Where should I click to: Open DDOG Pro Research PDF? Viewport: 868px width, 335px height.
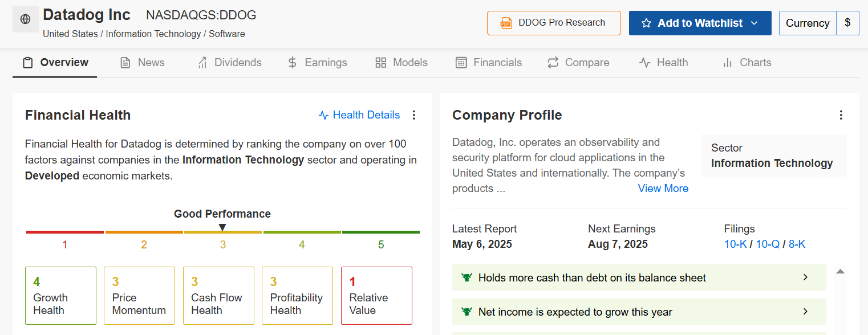point(554,23)
